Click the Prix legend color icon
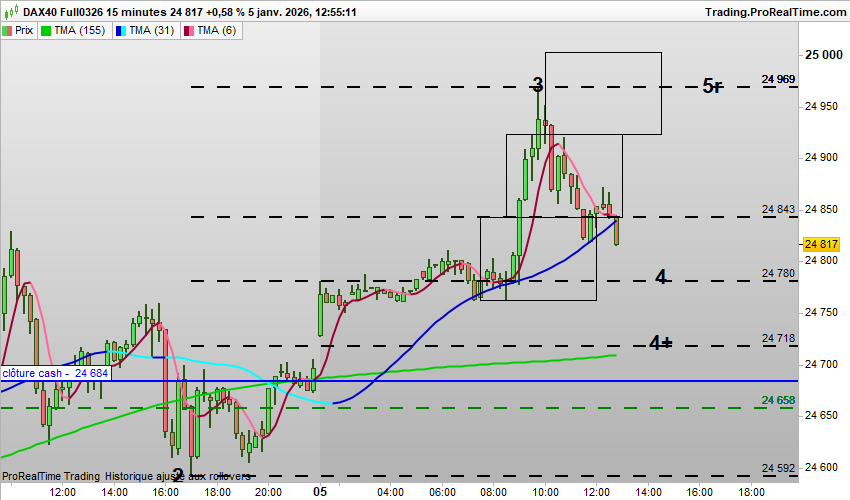850x500 pixels. pos(7,31)
